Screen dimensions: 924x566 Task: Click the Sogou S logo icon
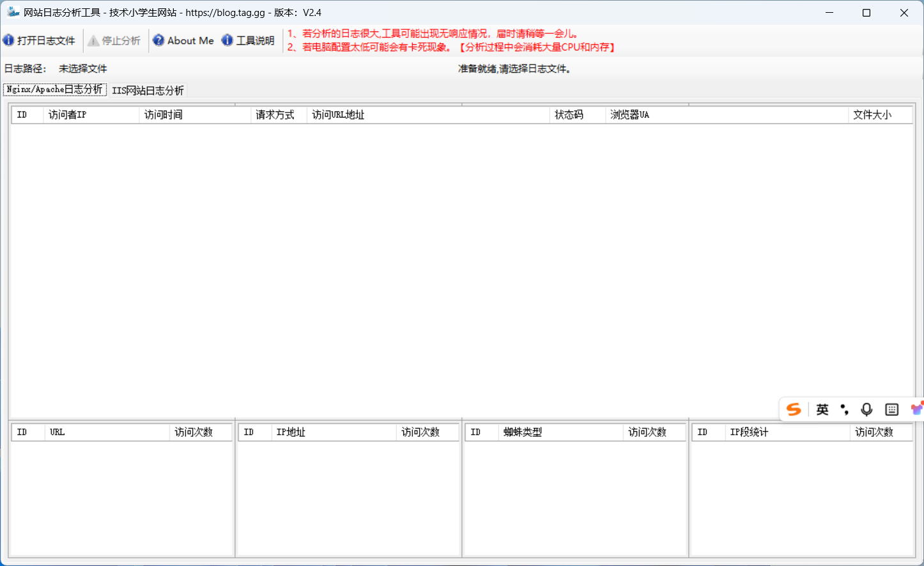(794, 409)
